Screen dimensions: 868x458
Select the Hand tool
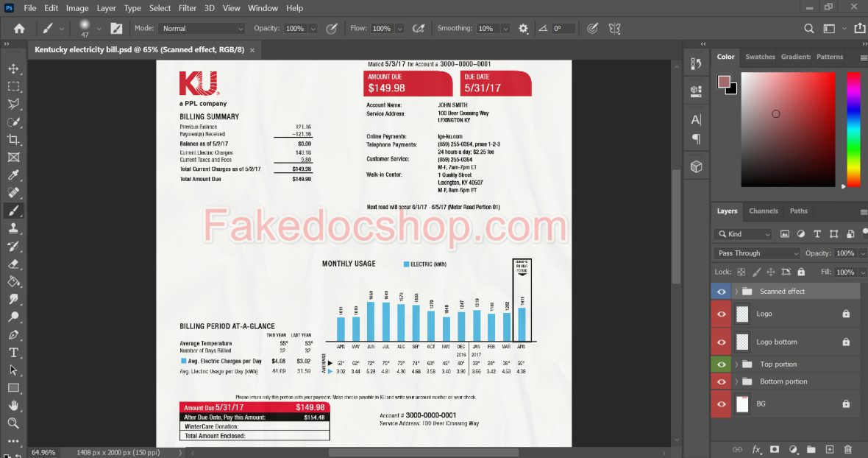coord(14,406)
